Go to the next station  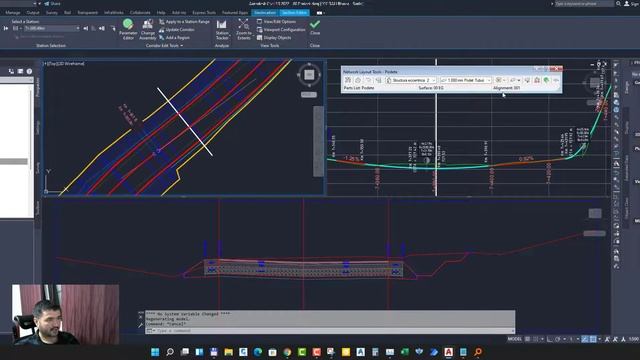[x=86, y=28]
